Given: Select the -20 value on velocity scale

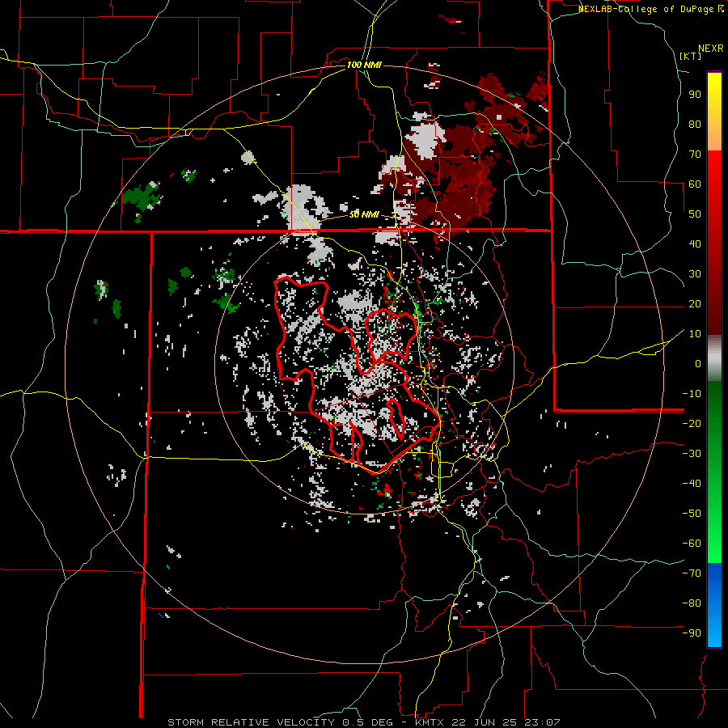Looking at the screenshot, I should pyautogui.click(x=692, y=423).
